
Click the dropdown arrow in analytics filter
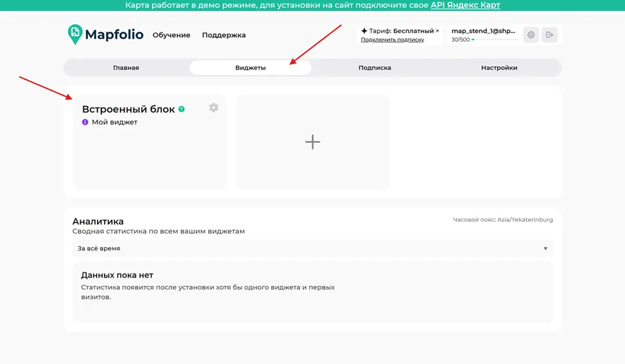[x=545, y=249]
